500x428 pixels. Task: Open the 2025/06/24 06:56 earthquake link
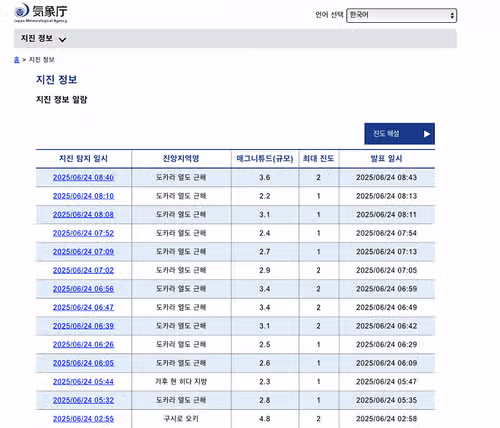pos(83,289)
